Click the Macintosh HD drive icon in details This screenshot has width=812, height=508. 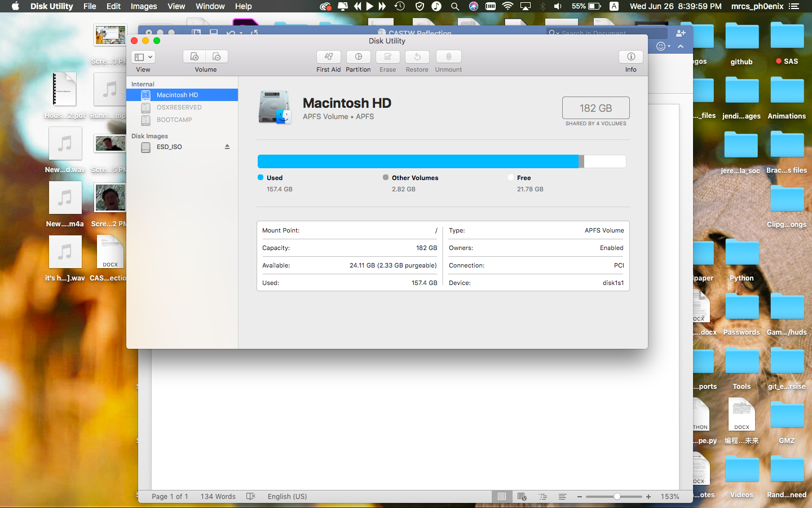[275, 107]
